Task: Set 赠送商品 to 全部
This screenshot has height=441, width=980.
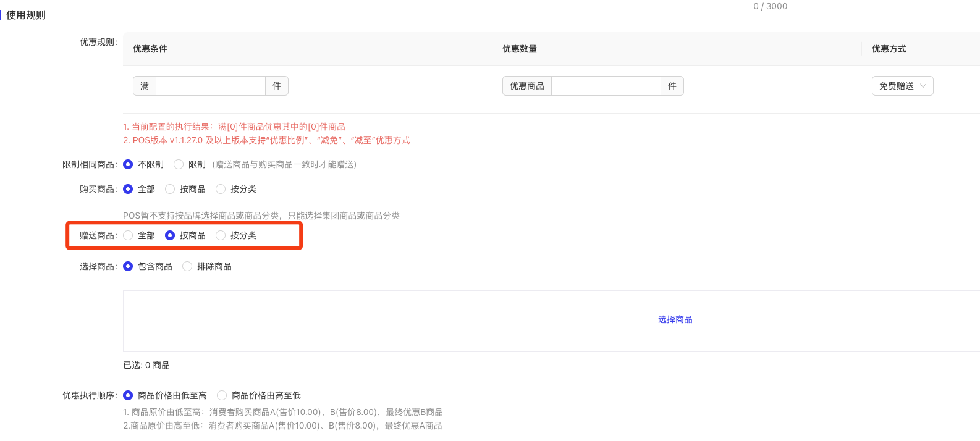Action: 128,235
